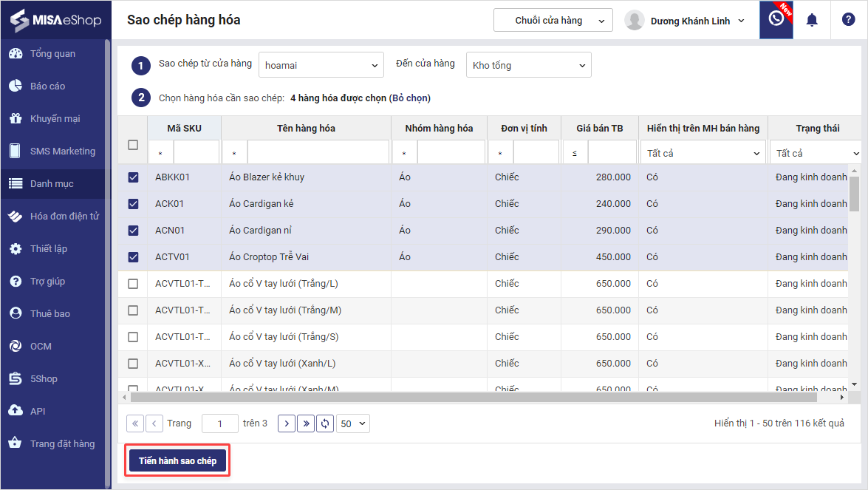Check the Áo cổ V (Trắng/S) row checkbox
Screen dimensions: 868x490
(133, 336)
